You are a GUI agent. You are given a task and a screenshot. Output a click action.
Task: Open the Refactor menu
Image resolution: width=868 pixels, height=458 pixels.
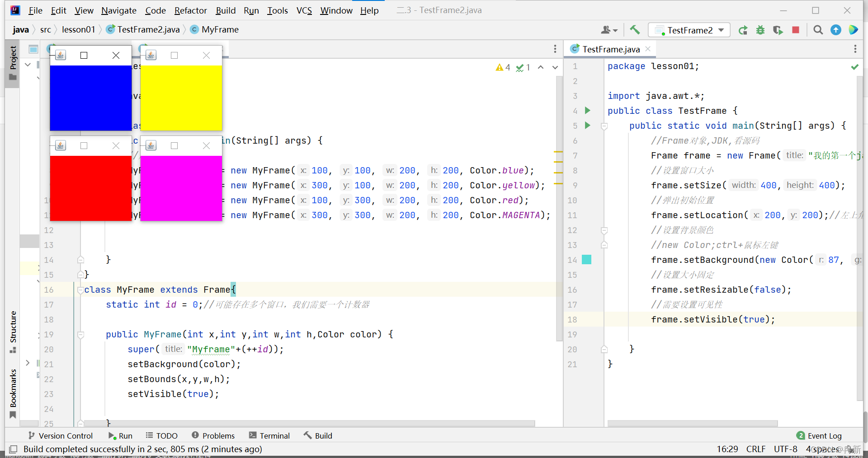(190, 10)
